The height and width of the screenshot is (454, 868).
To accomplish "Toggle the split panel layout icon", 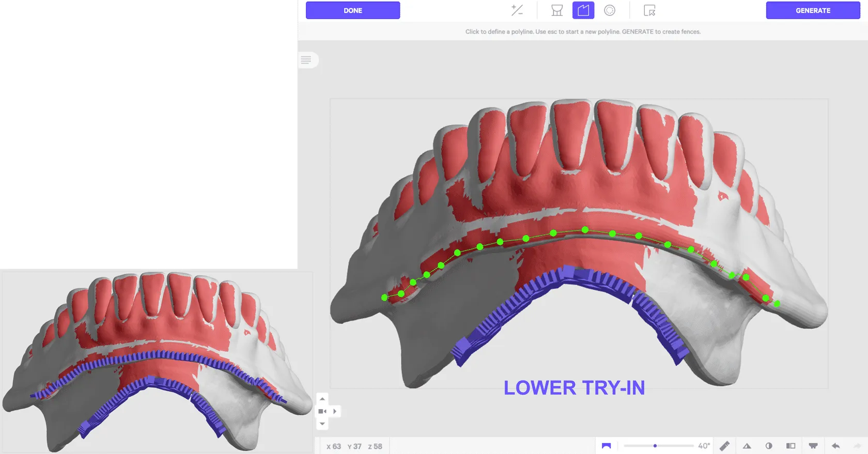I will [791, 446].
